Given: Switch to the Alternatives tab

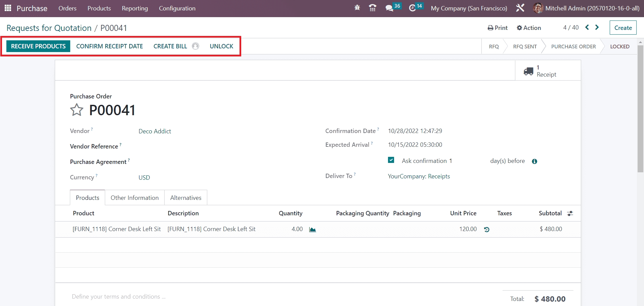Looking at the screenshot, I should [x=185, y=198].
